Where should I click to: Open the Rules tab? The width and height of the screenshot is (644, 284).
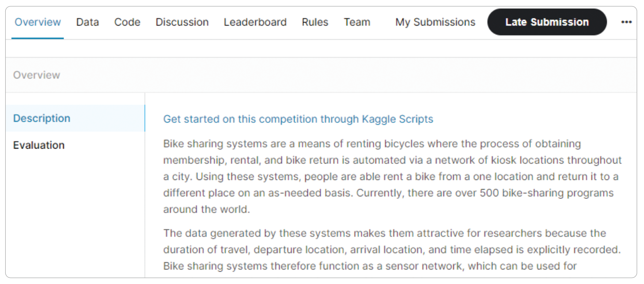coord(315,22)
